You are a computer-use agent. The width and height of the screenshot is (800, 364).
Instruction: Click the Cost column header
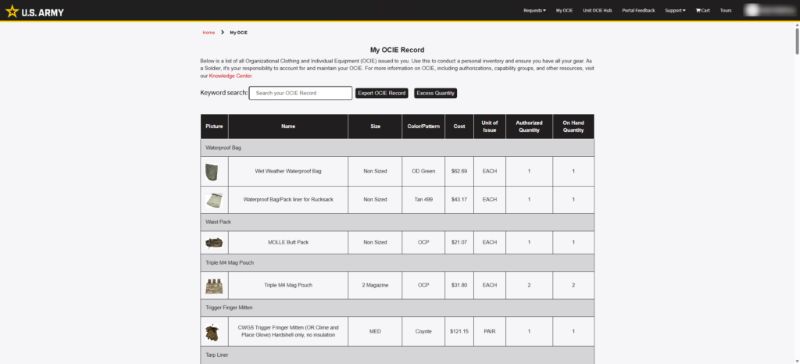coord(459,127)
